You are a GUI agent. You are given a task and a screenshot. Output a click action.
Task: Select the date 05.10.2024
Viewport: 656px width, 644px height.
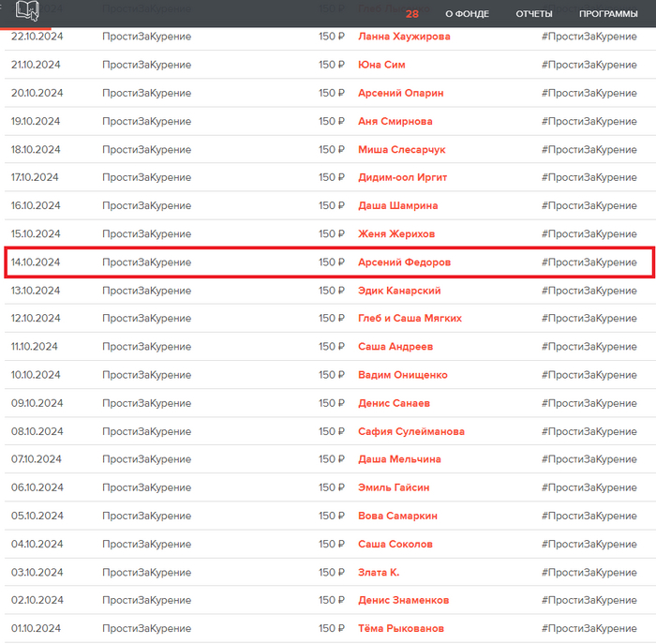click(x=37, y=516)
